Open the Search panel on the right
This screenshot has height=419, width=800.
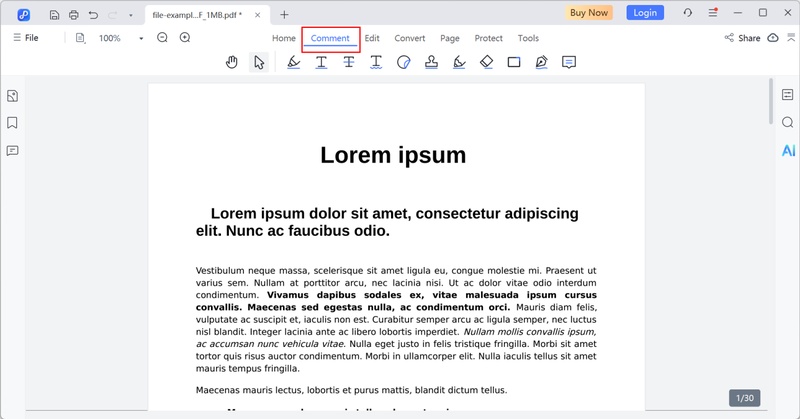(x=788, y=122)
